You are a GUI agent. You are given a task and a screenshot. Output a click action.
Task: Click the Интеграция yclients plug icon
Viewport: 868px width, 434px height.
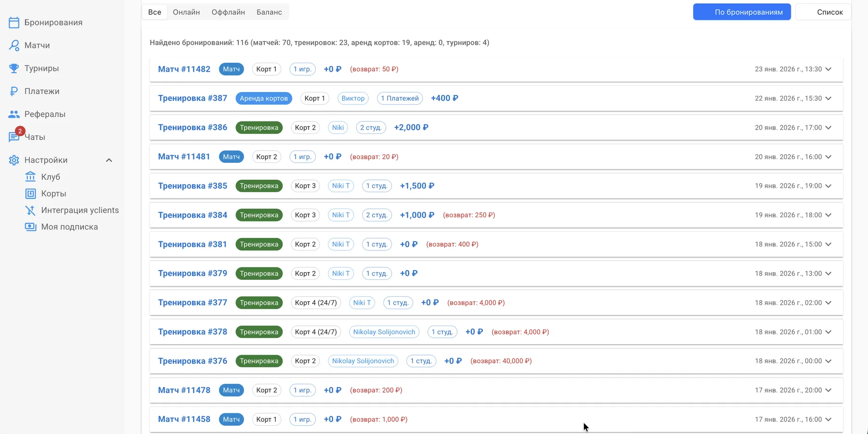(30, 210)
